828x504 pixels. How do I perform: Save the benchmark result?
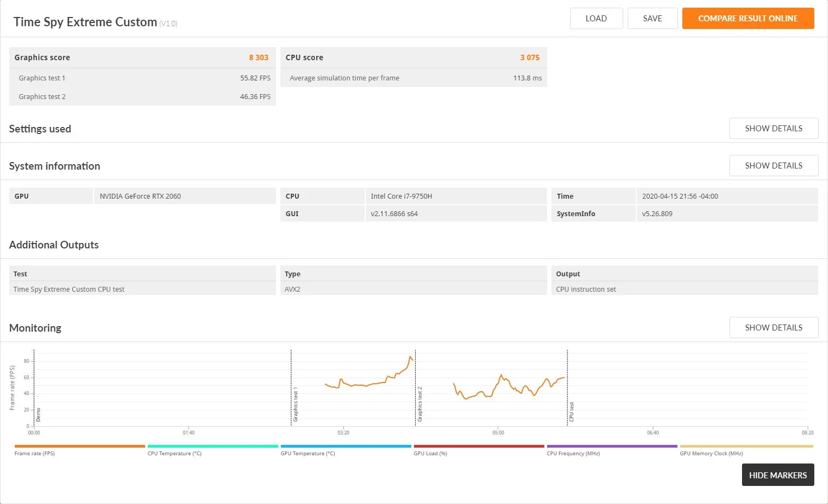click(652, 19)
